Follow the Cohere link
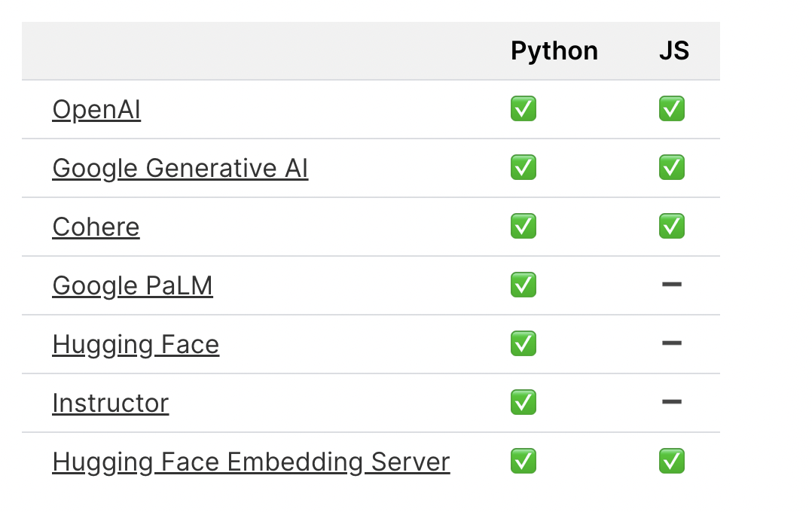 click(x=96, y=227)
